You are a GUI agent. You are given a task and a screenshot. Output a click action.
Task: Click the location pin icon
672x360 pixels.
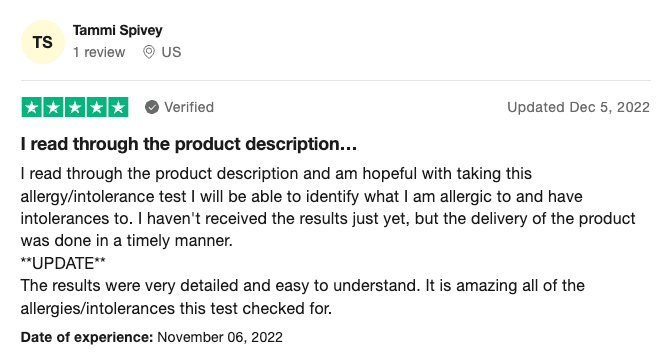coord(149,52)
